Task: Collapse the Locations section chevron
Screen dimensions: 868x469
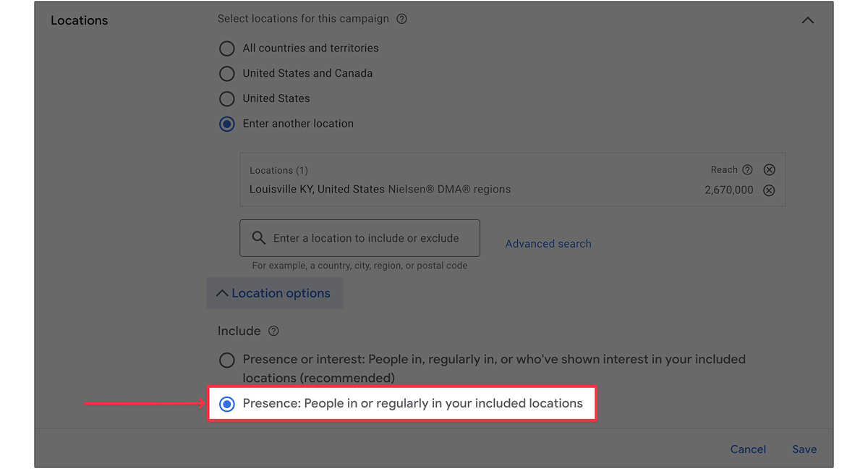Action: click(x=808, y=20)
